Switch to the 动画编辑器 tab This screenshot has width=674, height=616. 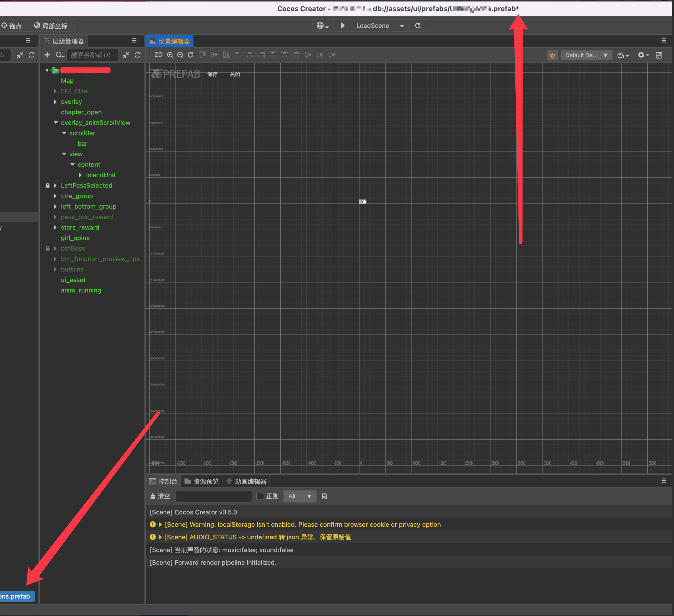[246, 482]
